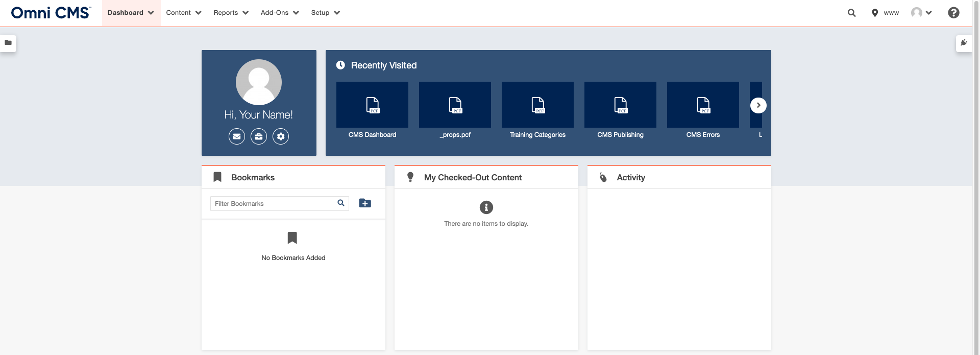Image resolution: width=980 pixels, height=355 pixels.
Task: Click the user avatar in top bar
Action: [x=917, y=13]
